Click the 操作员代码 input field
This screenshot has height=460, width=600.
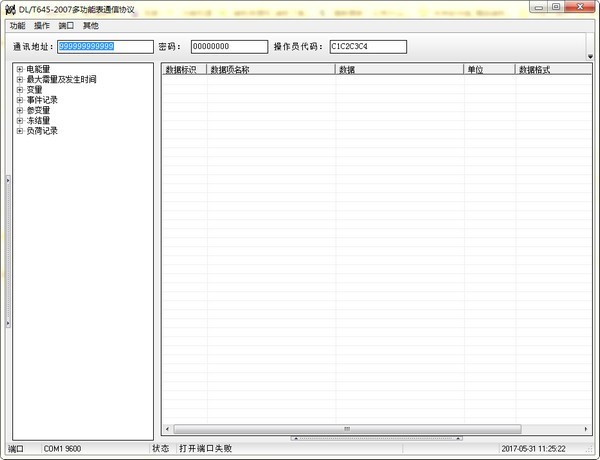pyautogui.click(x=367, y=47)
